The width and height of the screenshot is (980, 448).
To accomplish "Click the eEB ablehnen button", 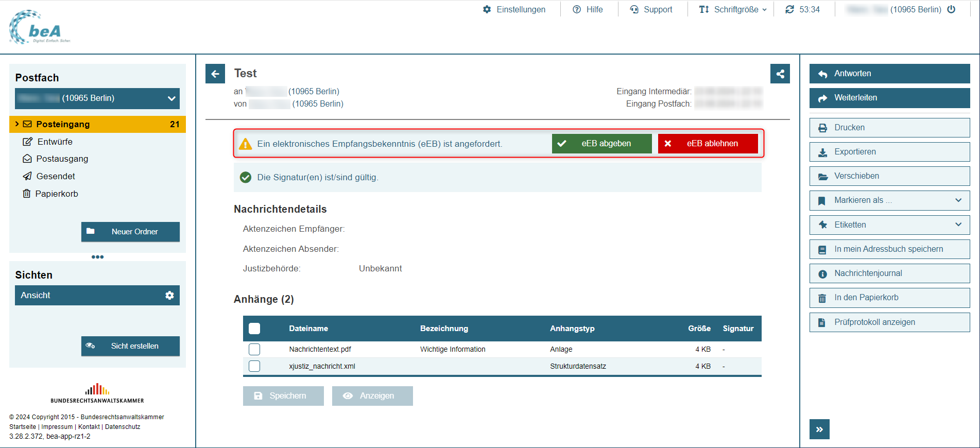I will [708, 144].
